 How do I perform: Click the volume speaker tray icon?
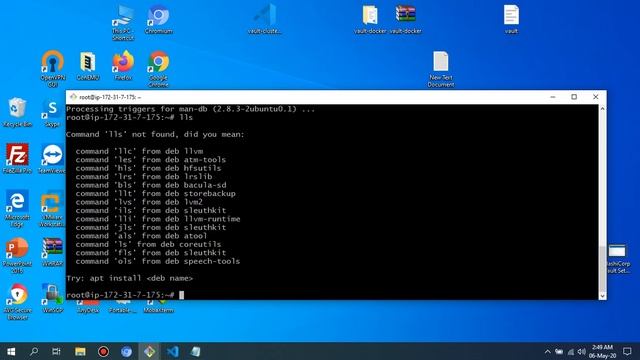click(582, 351)
